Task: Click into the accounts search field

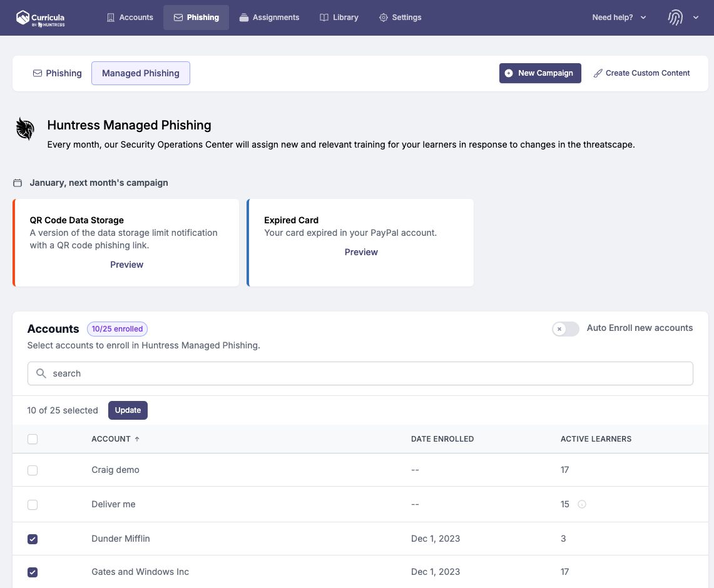Action: (x=360, y=373)
